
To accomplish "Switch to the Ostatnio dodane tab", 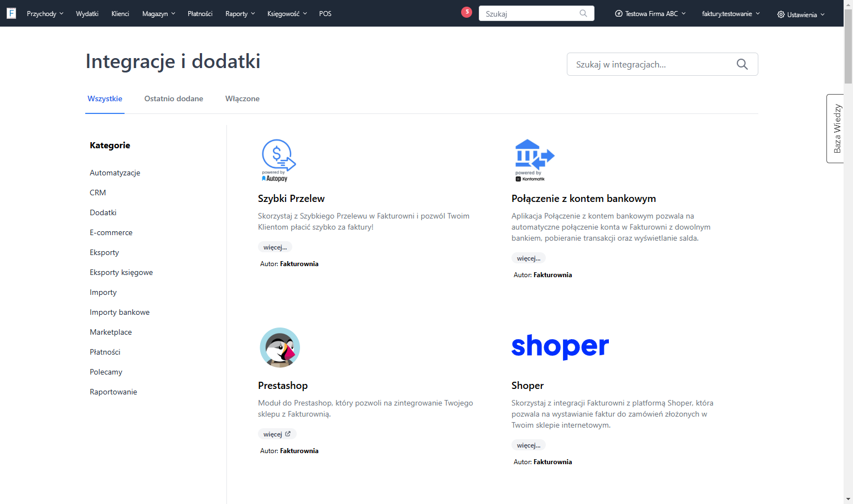I will (174, 98).
